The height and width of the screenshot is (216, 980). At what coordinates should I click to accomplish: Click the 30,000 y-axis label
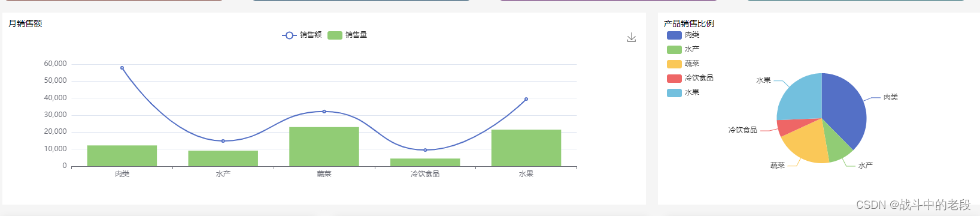(55, 115)
